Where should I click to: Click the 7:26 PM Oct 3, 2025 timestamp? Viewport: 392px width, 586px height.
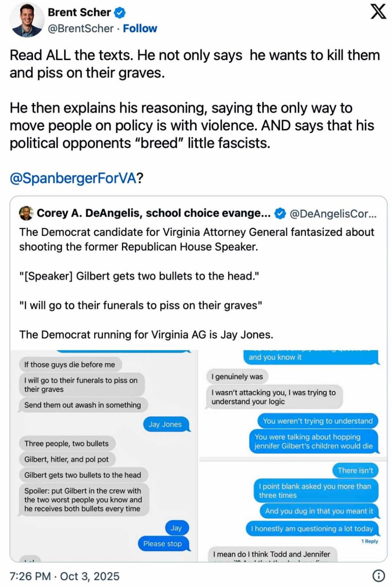point(65,576)
